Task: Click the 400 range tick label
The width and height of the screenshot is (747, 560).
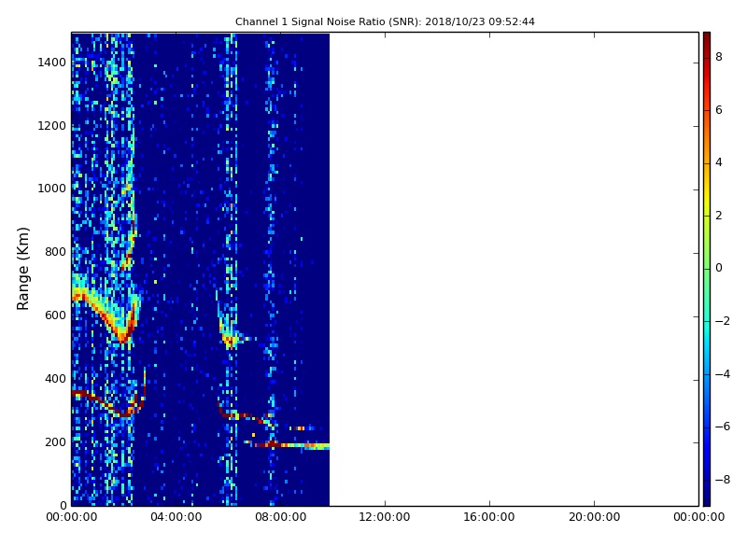Action: click(55, 379)
